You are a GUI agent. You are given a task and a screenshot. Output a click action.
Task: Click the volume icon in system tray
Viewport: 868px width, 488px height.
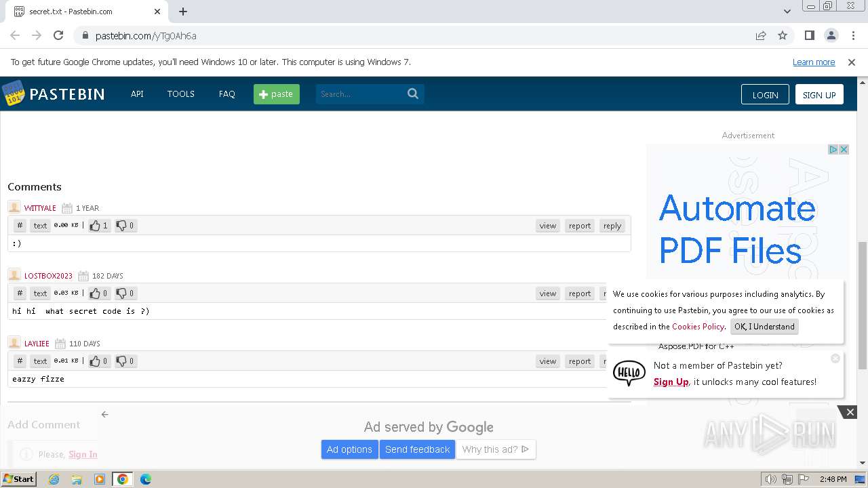click(x=770, y=479)
